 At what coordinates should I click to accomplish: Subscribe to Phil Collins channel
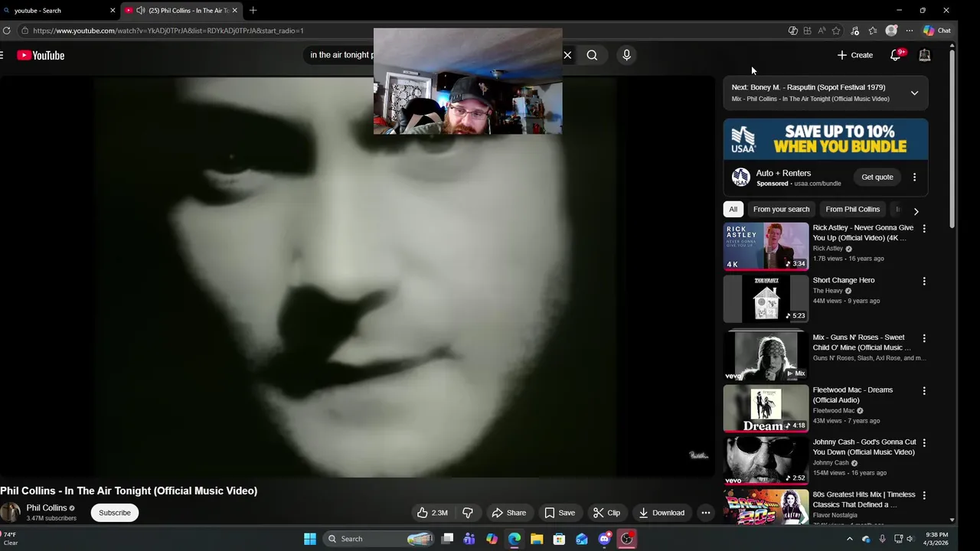pyautogui.click(x=114, y=513)
